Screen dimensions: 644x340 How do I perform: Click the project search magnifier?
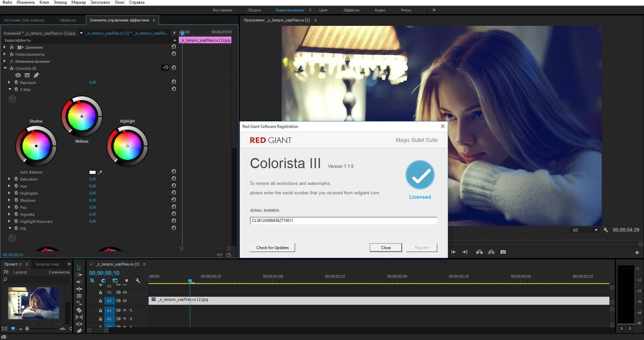[x=5, y=279]
